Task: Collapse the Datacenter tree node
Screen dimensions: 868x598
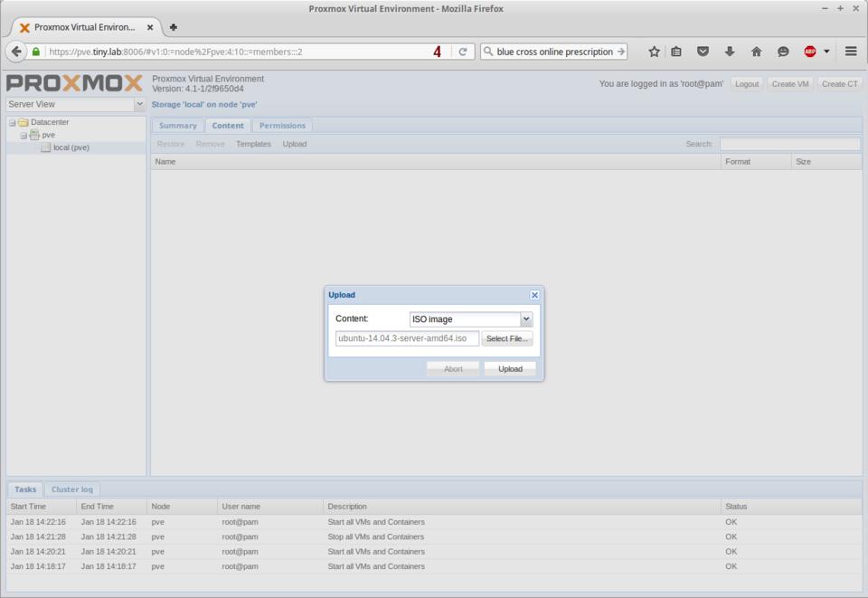Action: pyautogui.click(x=13, y=122)
